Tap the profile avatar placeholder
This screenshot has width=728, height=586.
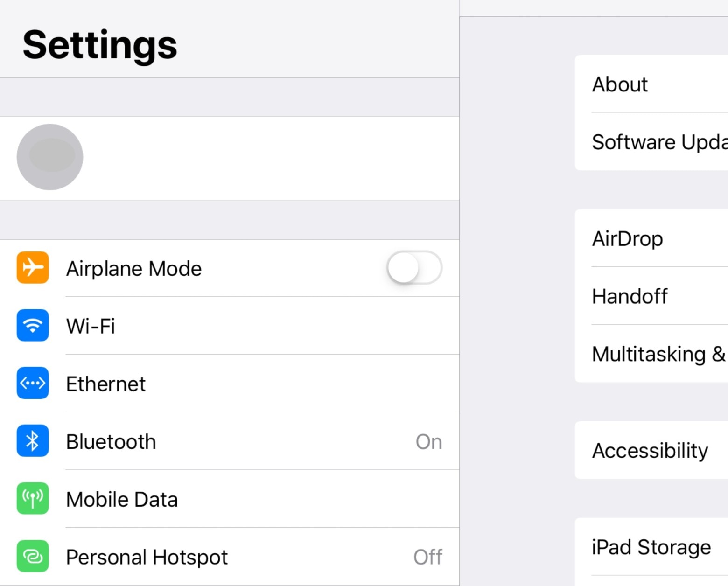click(x=49, y=157)
